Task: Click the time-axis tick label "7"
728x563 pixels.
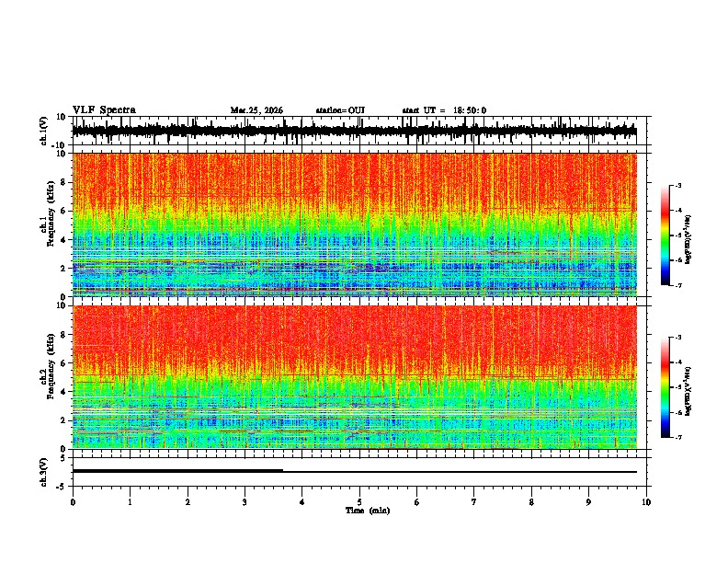Action: coord(474,502)
